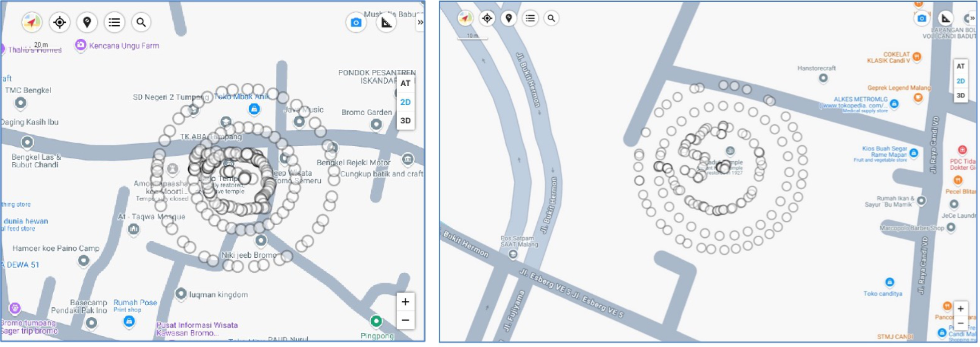Viewport: 980px width, 347px height.
Task: Open the Kios Buah Segar Rame Mapan marker
Action: click(914, 153)
